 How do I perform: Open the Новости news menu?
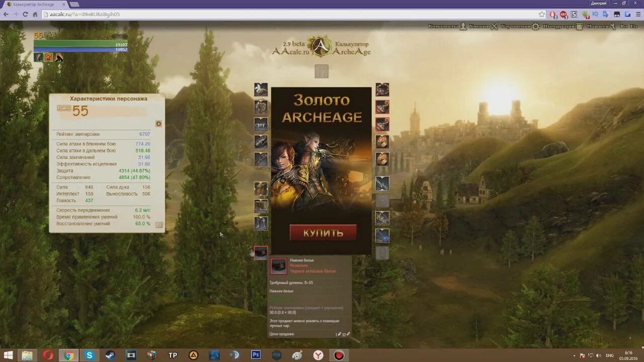pyautogui.click(x=602, y=26)
